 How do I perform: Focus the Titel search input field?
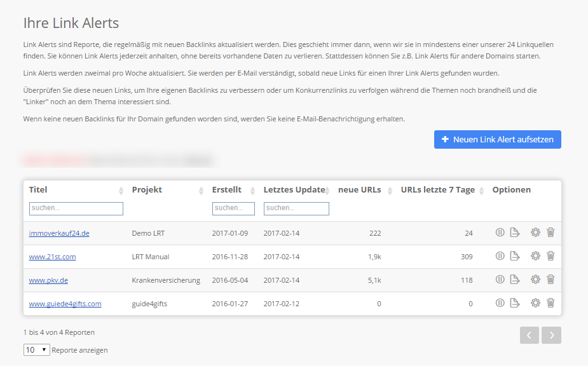point(76,208)
